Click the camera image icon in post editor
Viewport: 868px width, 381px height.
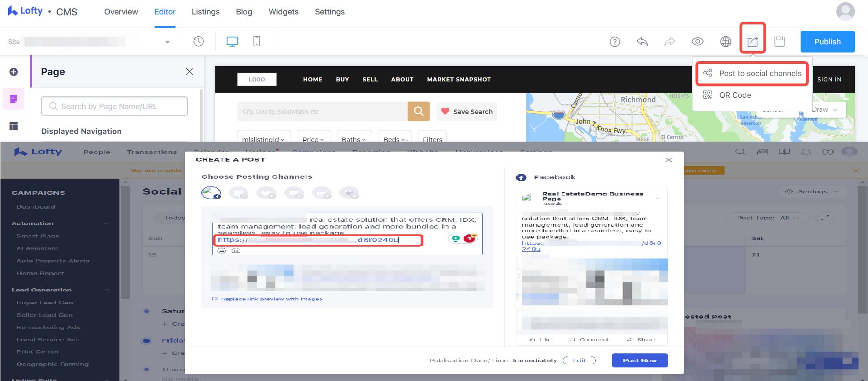click(x=236, y=251)
